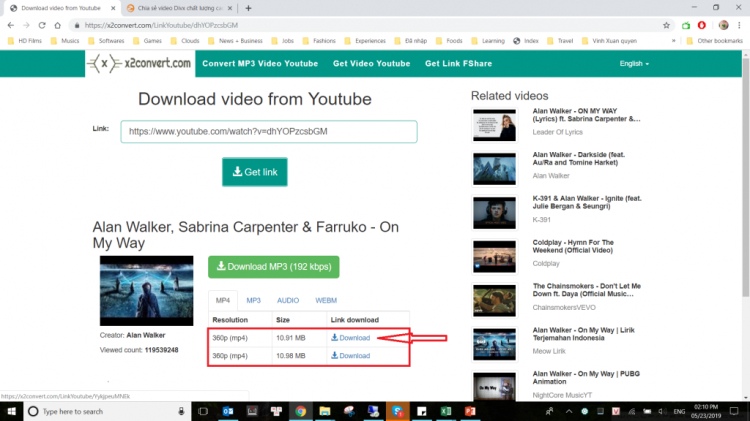
Task: Open the Windows notification center
Action: coord(734,411)
